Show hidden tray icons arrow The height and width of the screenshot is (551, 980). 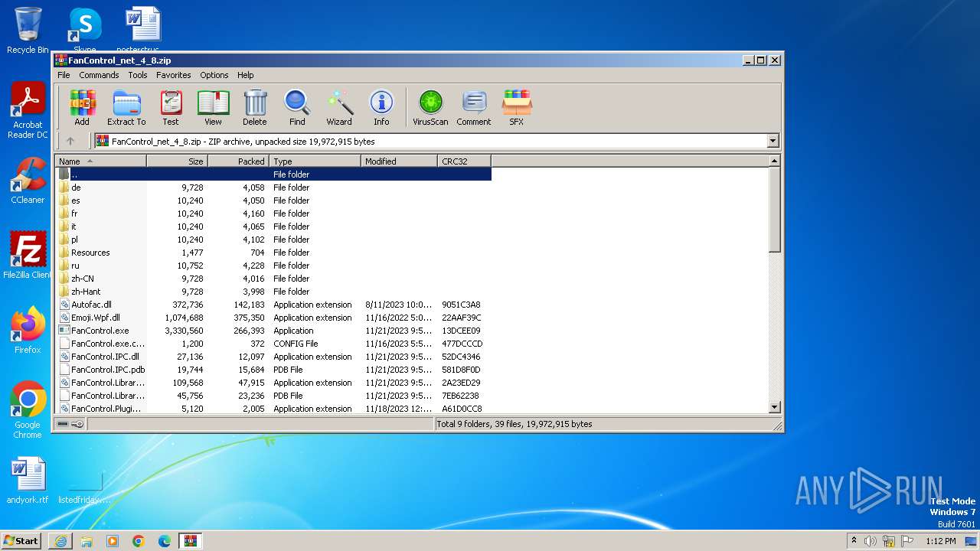[854, 541]
